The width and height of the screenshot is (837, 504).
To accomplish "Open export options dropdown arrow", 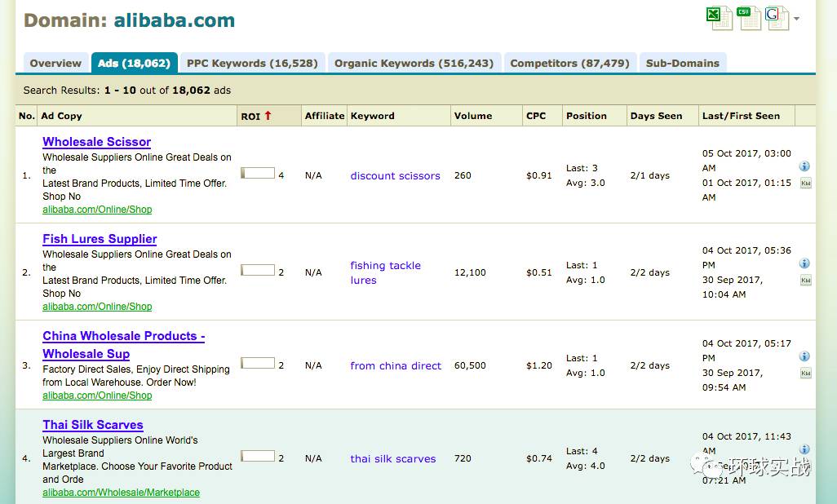I will coord(796,19).
